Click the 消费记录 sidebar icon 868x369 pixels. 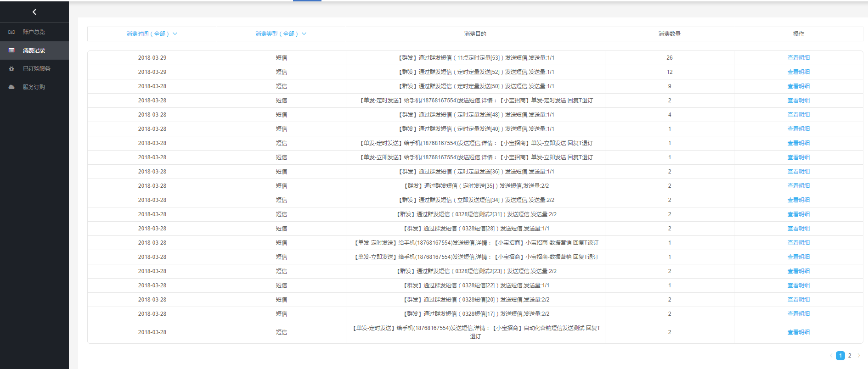pyautogui.click(x=11, y=50)
